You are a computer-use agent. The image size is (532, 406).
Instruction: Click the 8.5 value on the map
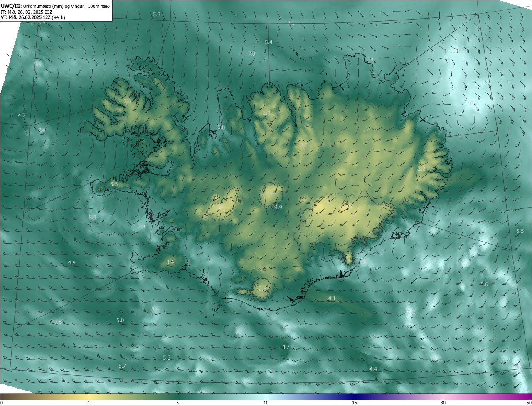point(37,64)
